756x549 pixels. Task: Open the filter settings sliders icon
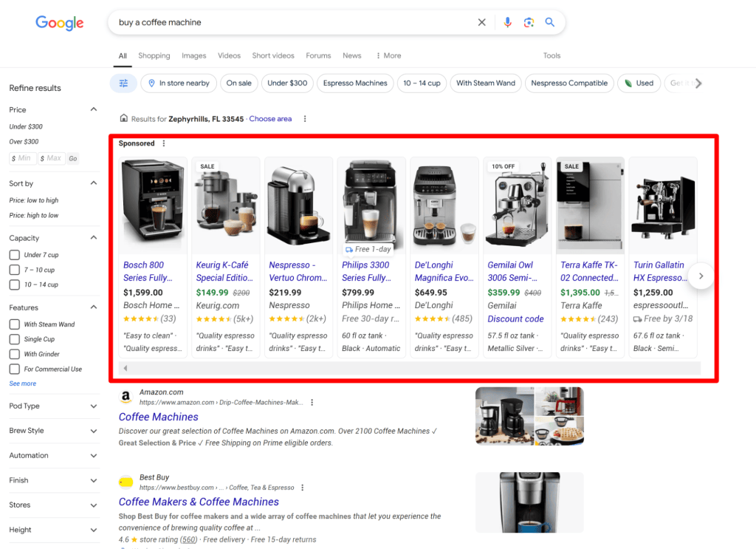click(123, 83)
